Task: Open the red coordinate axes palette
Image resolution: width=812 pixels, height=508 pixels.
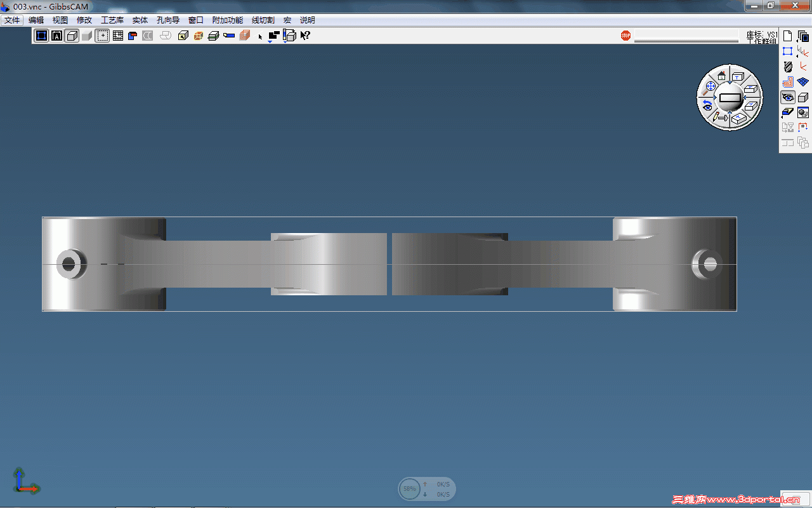Action: click(x=803, y=67)
